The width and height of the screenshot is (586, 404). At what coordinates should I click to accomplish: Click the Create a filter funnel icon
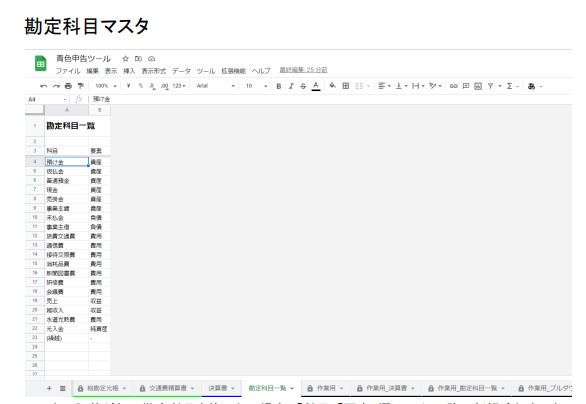click(490, 86)
